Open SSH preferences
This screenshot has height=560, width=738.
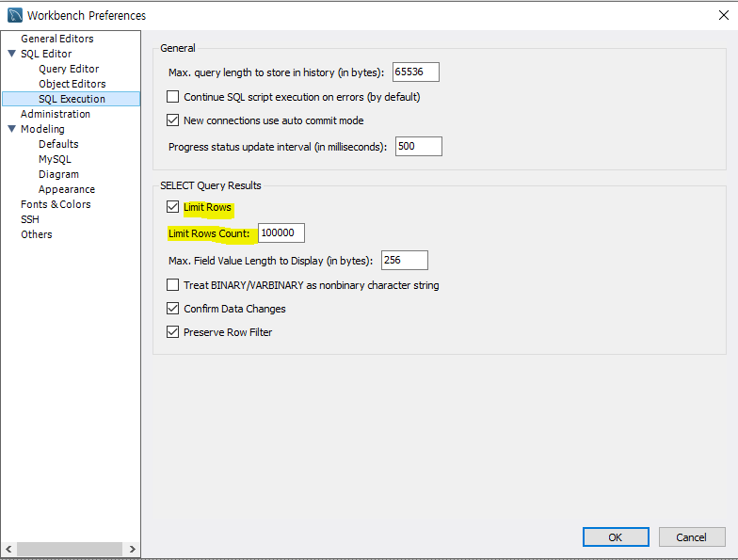tap(30, 219)
